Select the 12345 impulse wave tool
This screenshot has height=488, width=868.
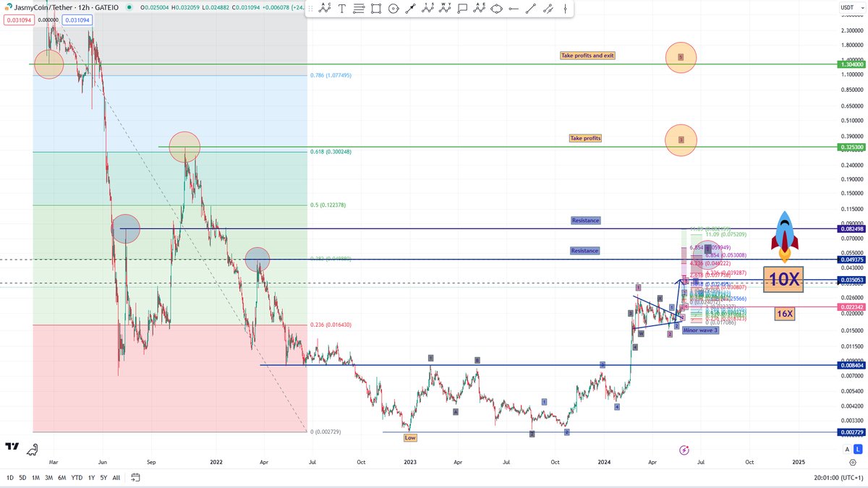click(x=427, y=9)
